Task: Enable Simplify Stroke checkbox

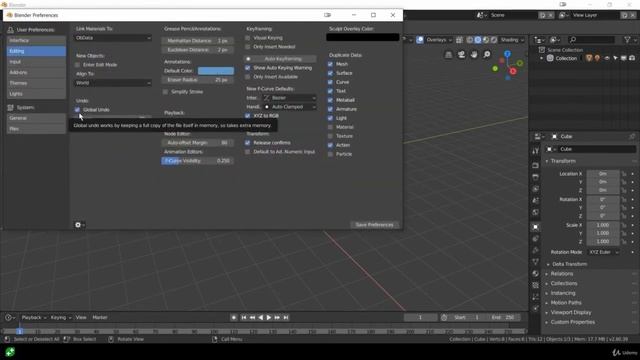Action: click(x=165, y=92)
